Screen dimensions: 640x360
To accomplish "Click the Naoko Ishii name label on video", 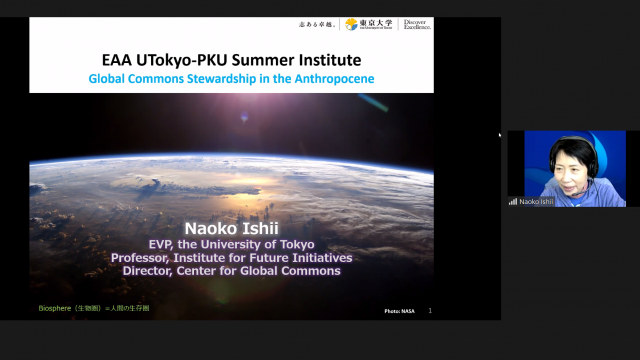I will [x=536, y=201].
